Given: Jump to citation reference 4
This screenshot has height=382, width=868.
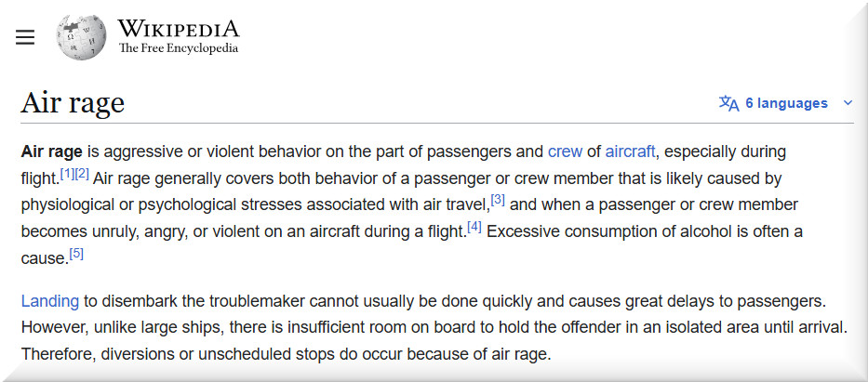Looking at the screenshot, I should click(474, 226).
